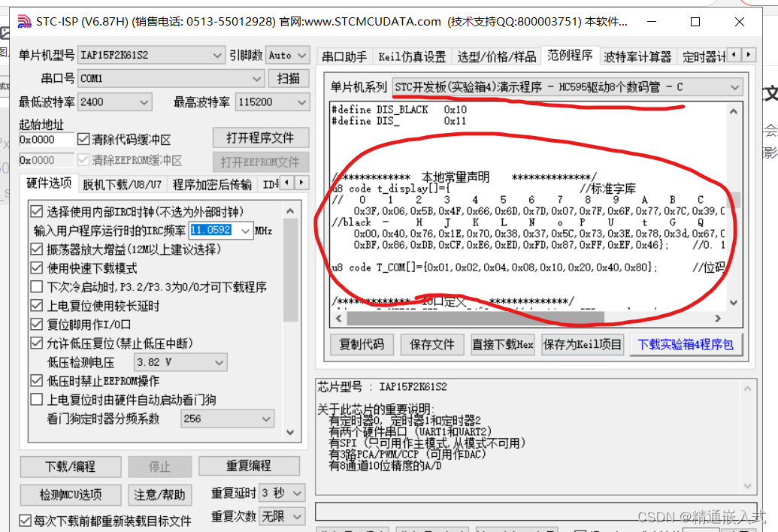
Task: Switch to 脱机下载/U8/U7 tab
Action: (122, 184)
